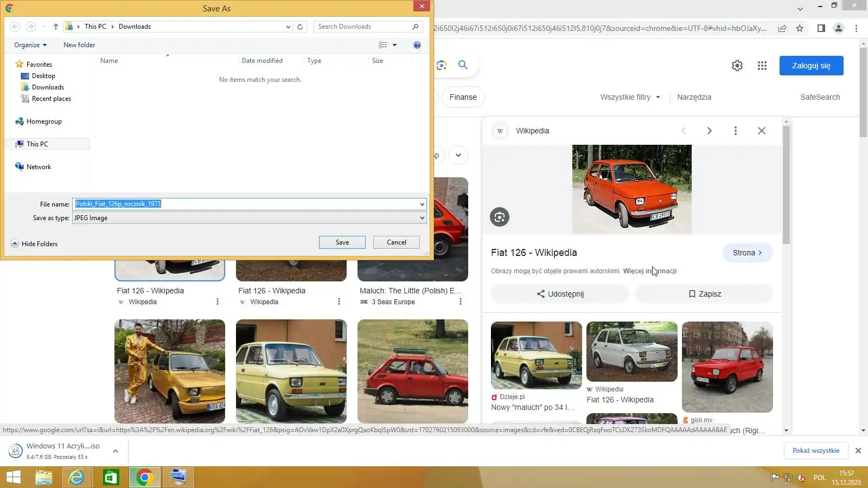
Task: Click the Google search magnifier icon
Action: [x=463, y=65]
